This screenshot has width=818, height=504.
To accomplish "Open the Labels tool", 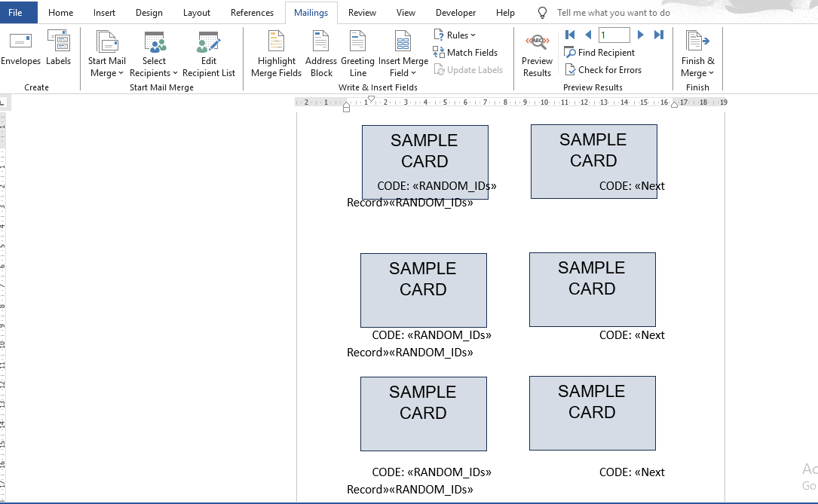I will click(x=59, y=48).
